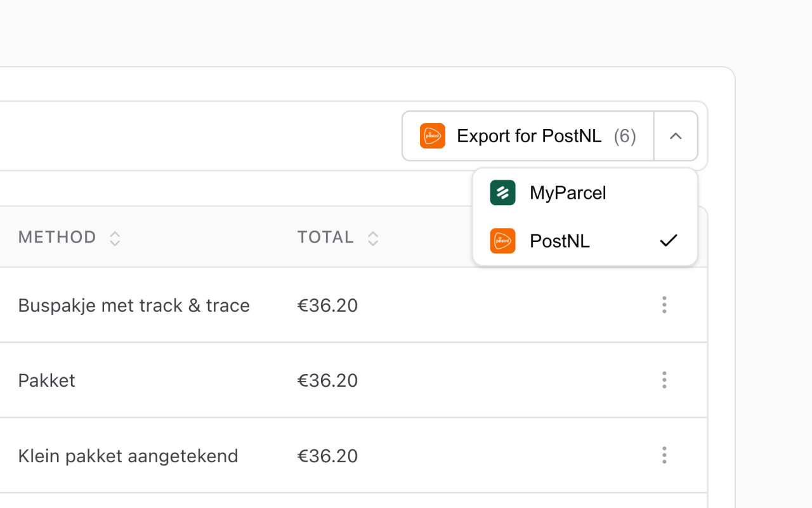Open the three-dot menu for Klein pakket aangetekend
The image size is (812, 508).
coord(664,455)
